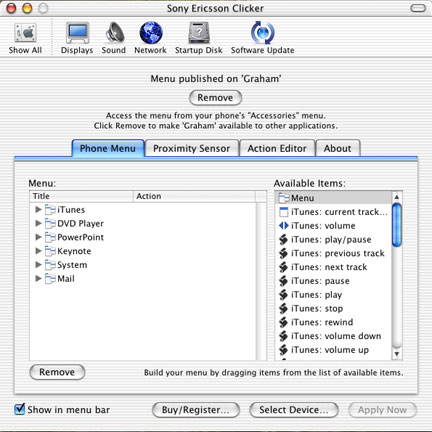Screen dimensions: 432x432
Task: Click the Title column header
Action: pyautogui.click(x=82, y=196)
